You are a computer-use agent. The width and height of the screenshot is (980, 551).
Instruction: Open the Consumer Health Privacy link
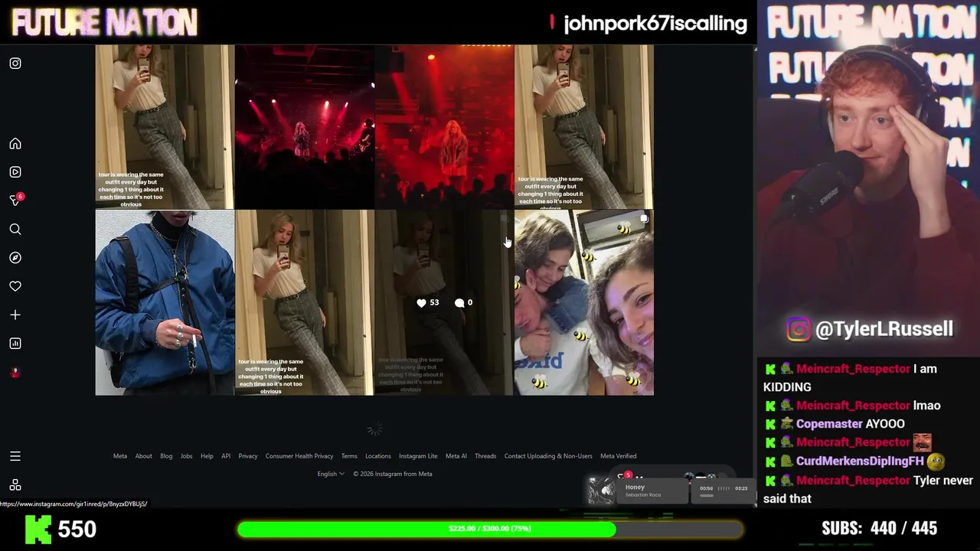[299, 456]
